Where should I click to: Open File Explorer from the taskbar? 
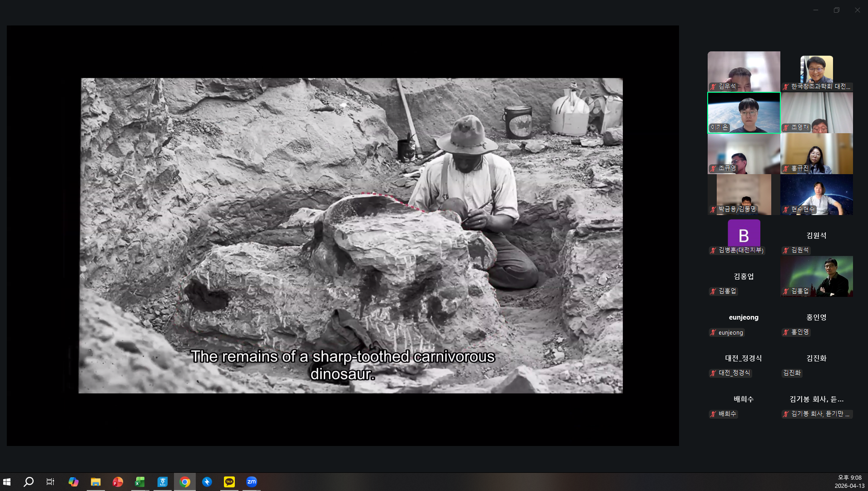(x=95, y=482)
